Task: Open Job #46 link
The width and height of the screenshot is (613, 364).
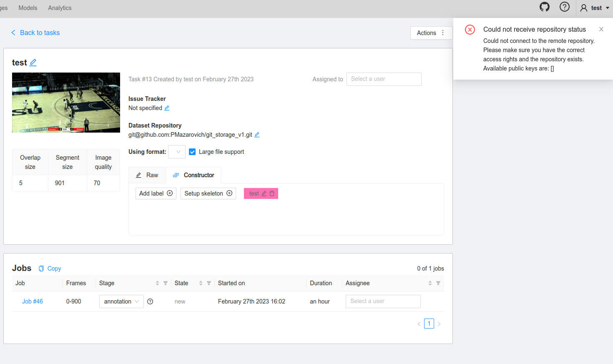Action: pyautogui.click(x=33, y=301)
